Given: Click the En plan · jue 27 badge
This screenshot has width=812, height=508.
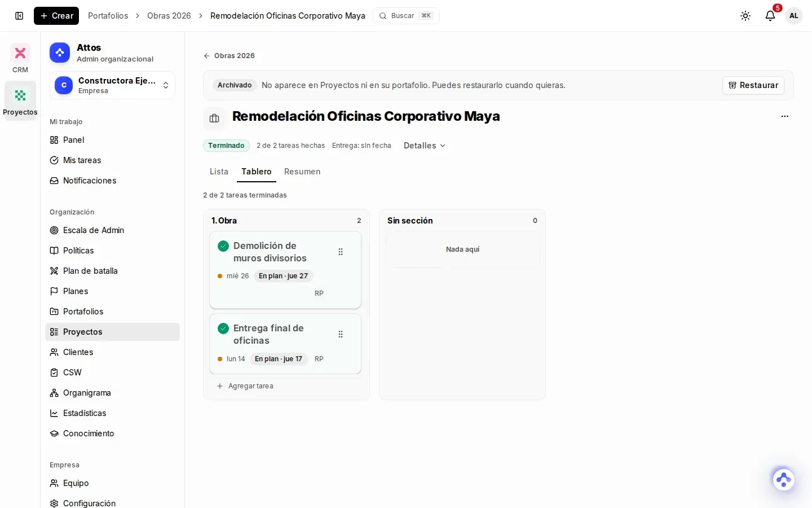Looking at the screenshot, I should [283, 276].
